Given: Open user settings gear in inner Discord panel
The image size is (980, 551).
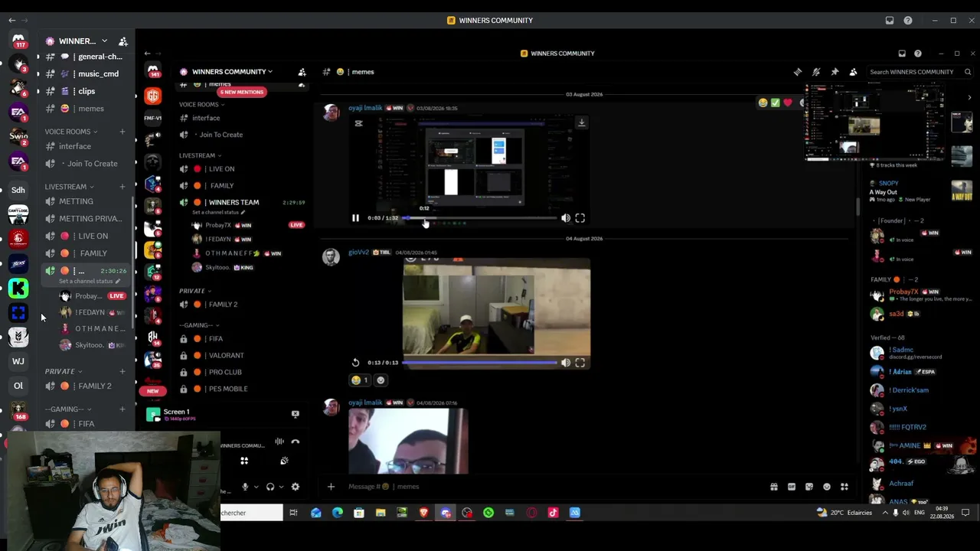Looking at the screenshot, I should (296, 487).
